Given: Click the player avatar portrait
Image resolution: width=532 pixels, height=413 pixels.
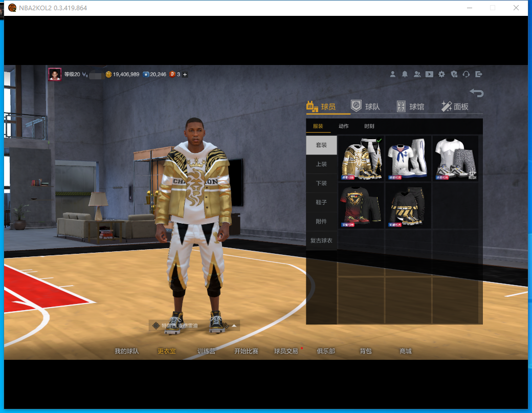Looking at the screenshot, I should click(55, 74).
